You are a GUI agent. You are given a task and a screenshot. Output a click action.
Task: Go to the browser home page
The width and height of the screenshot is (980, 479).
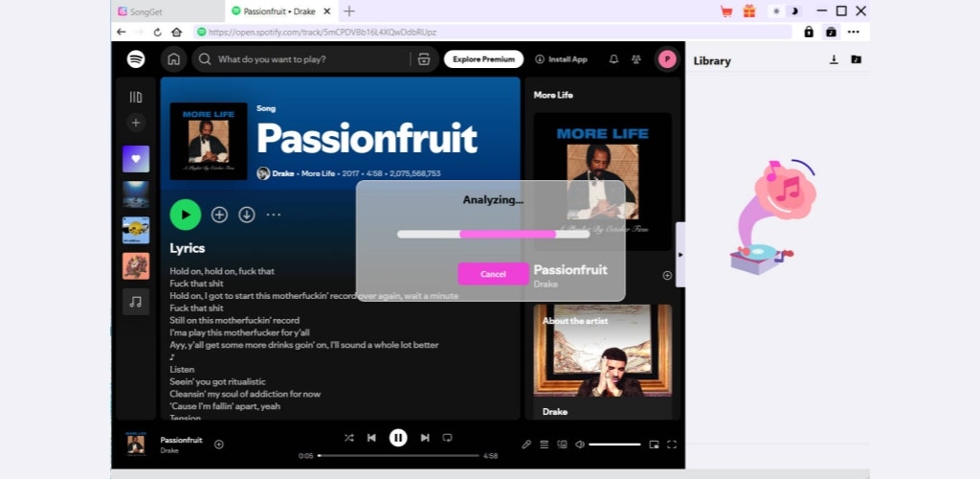176,32
